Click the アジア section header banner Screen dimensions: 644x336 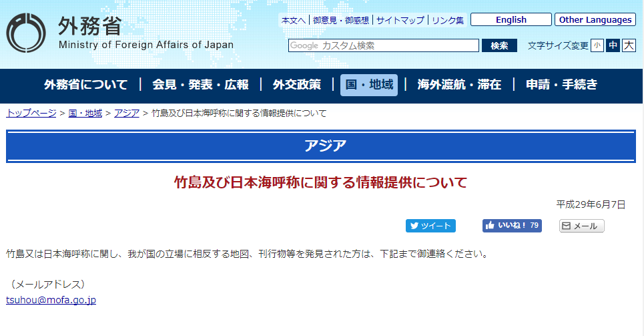(321, 146)
